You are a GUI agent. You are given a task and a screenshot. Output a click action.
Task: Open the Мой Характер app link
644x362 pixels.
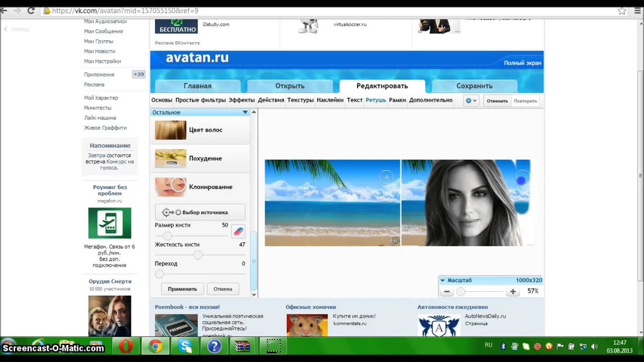coord(101,98)
